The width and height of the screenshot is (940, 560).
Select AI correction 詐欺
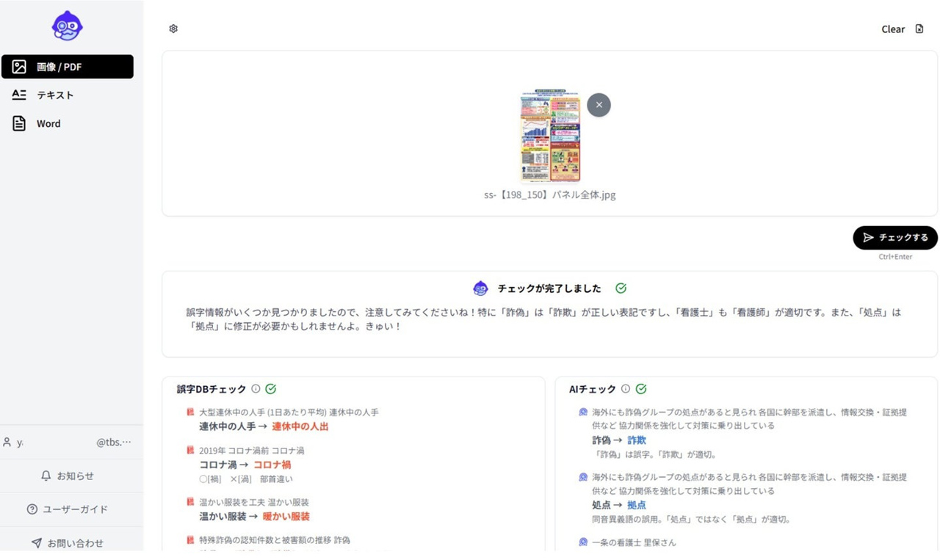click(637, 440)
